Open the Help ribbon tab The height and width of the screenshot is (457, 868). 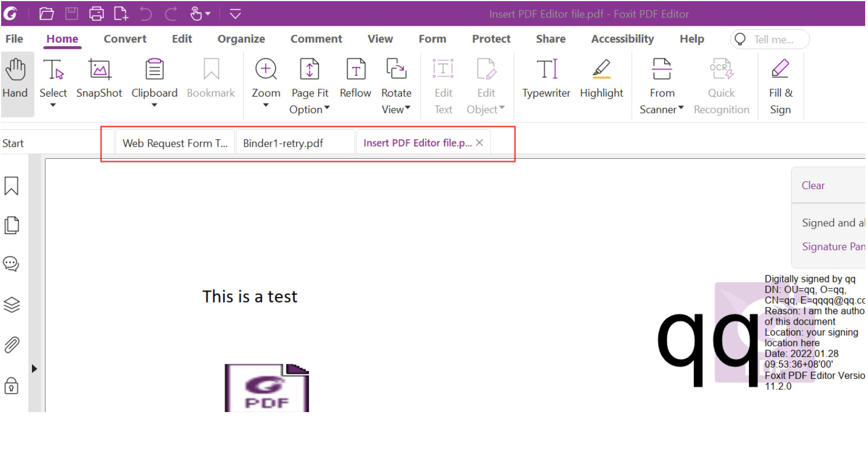pyautogui.click(x=692, y=39)
